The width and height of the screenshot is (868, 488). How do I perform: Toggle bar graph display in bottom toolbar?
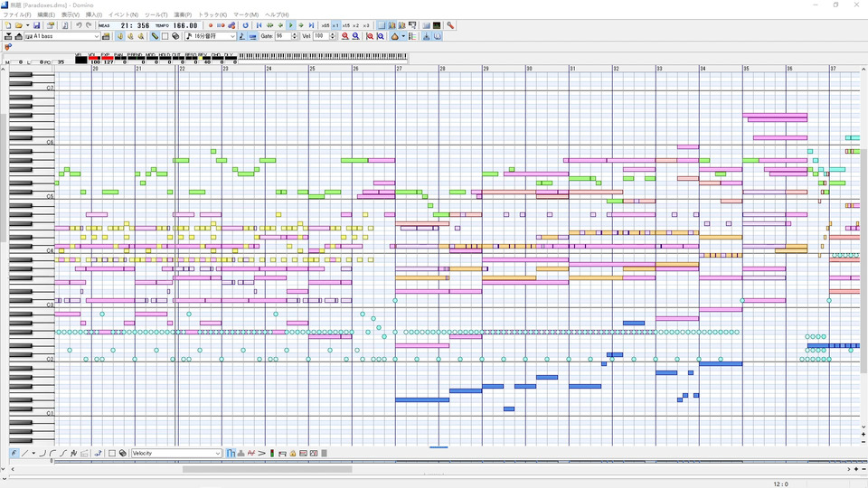tap(231, 453)
